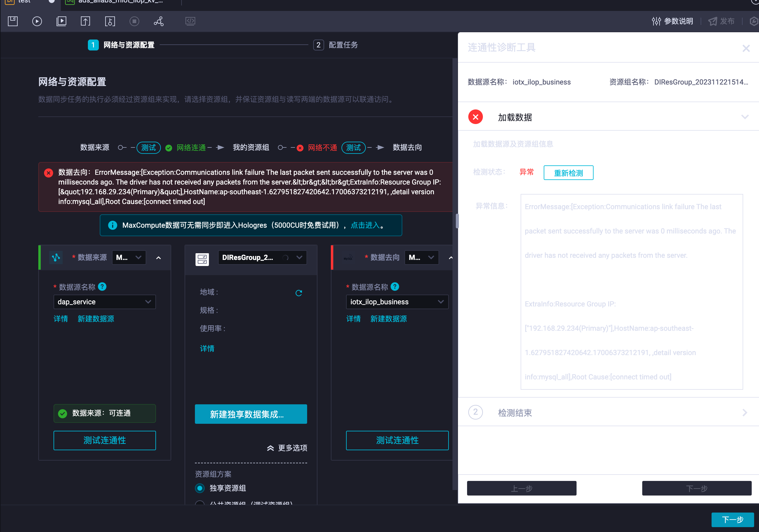Switch to script mode code icon

[x=190, y=22]
